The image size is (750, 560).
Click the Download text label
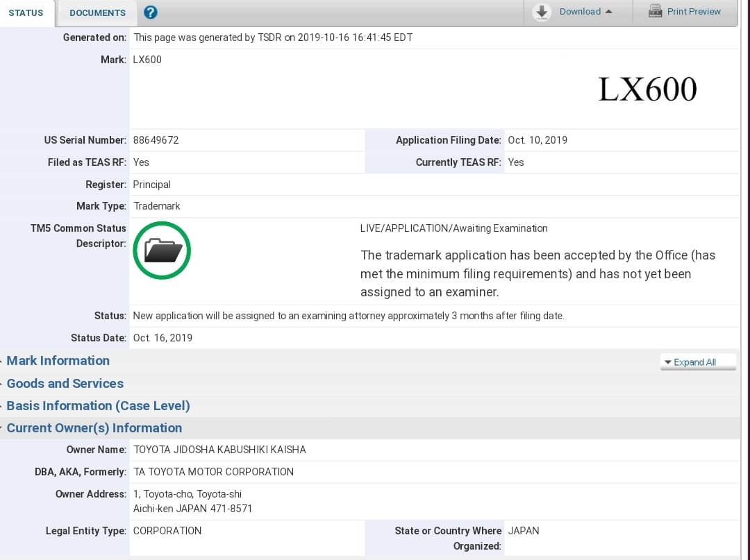click(580, 12)
